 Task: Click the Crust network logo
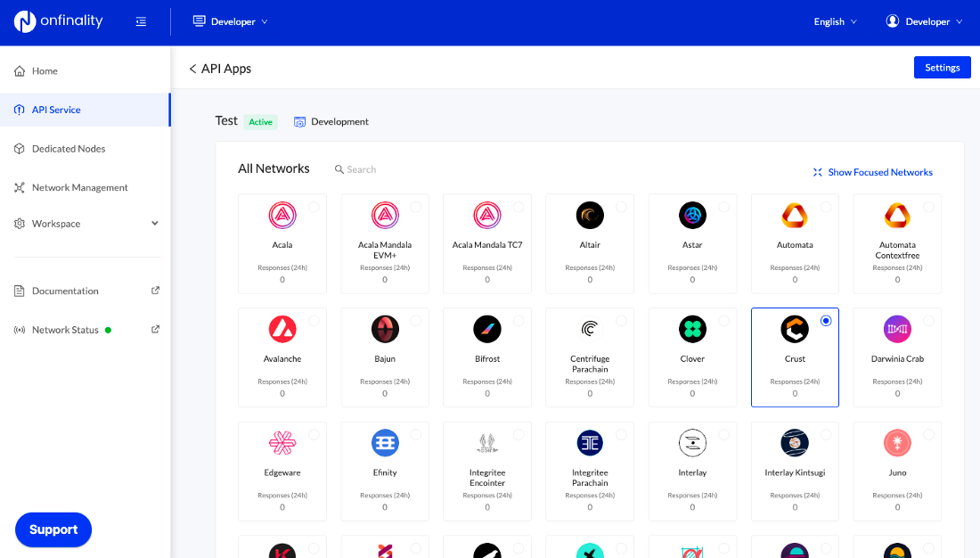[795, 329]
